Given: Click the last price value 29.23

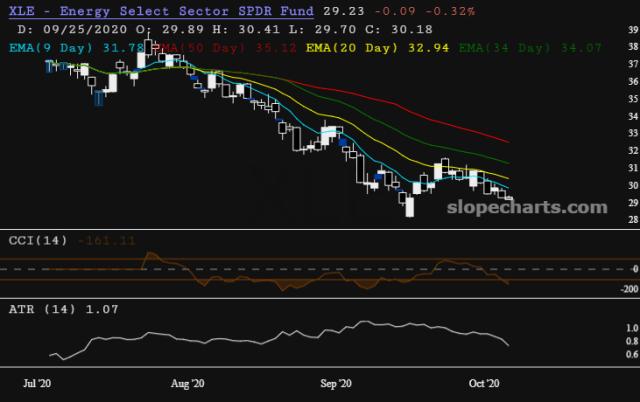Looking at the screenshot, I should [x=344, y=11].
